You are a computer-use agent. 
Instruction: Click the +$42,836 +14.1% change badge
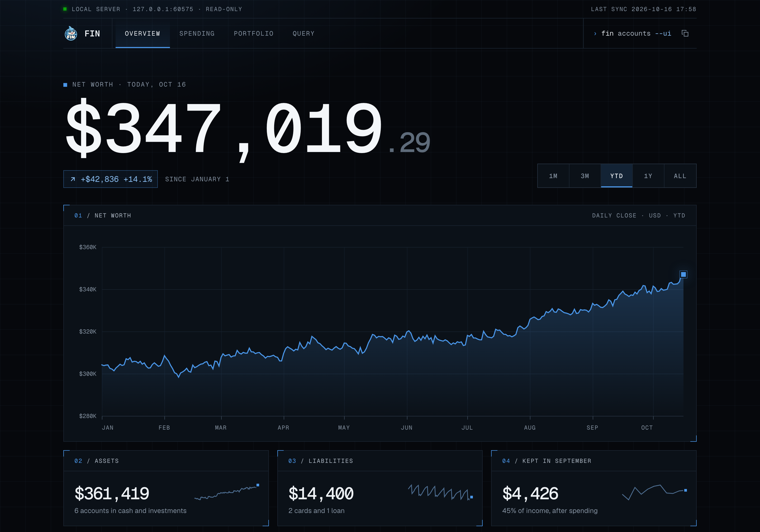click(x=111, y=179)
